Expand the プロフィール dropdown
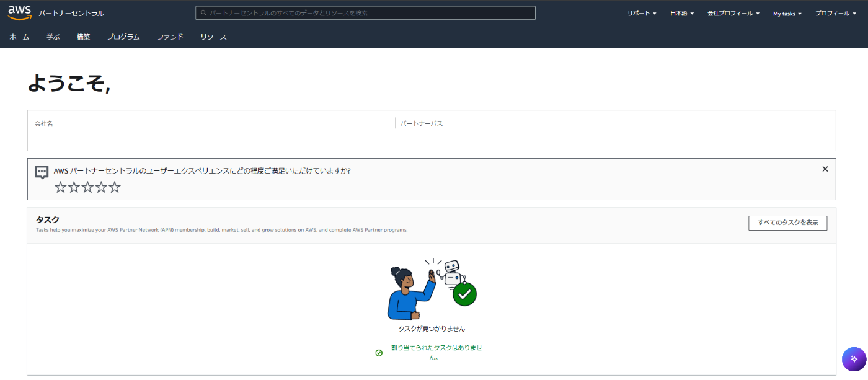 836,13
